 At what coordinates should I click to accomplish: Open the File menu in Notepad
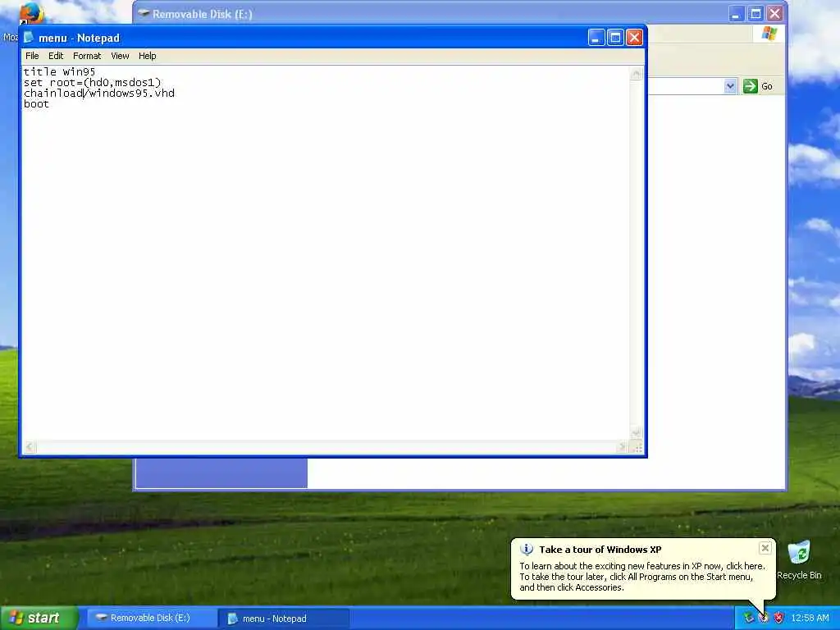32,56
